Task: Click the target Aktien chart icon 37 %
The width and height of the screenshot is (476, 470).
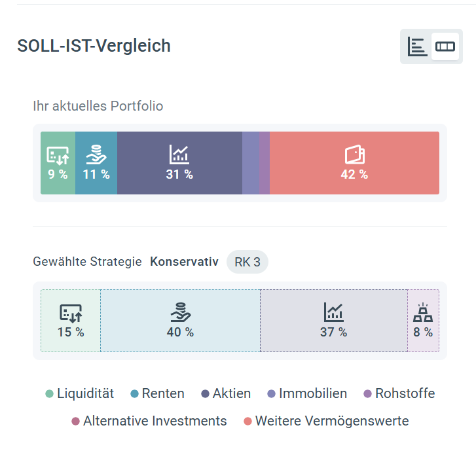Action: (x=334, y=312)
